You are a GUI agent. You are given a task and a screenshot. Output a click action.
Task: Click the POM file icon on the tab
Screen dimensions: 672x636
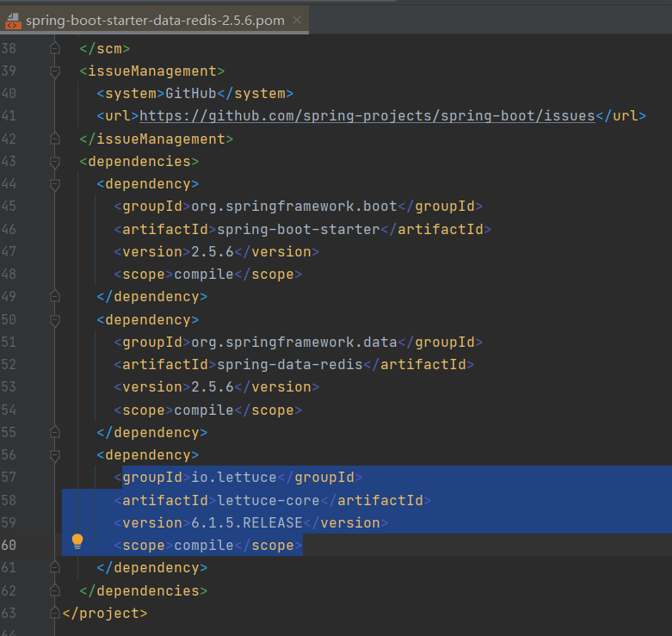coord(12,21)
